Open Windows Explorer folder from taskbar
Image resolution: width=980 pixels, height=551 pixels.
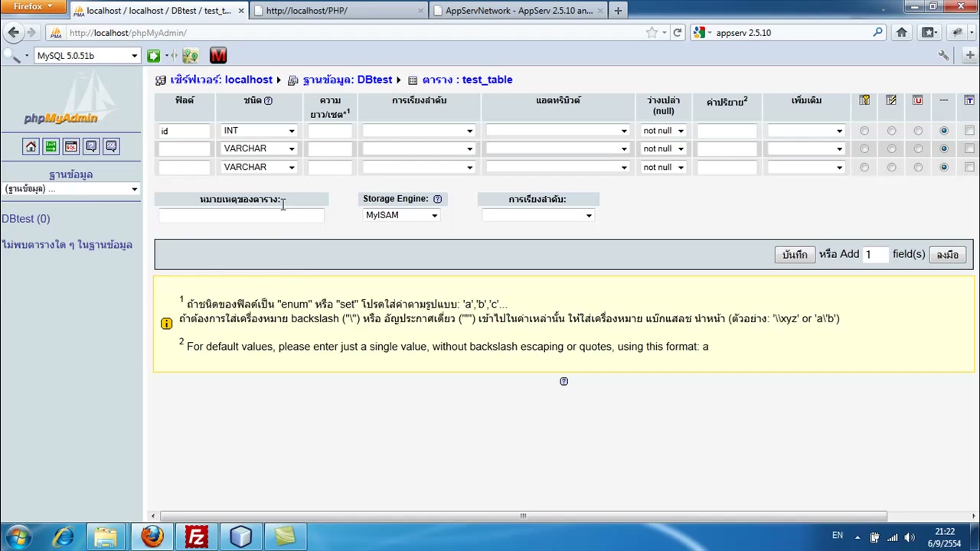click(107, 536)
